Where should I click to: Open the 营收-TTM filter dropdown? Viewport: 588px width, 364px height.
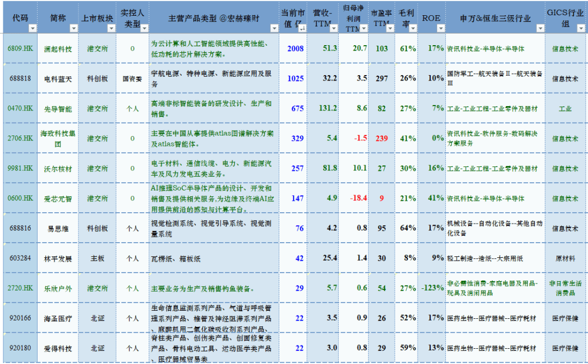[334, 28]
